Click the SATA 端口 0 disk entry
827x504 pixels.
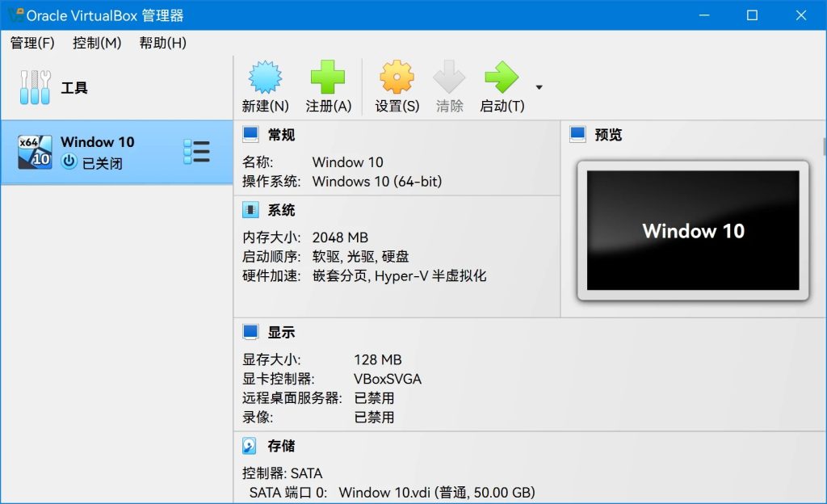(363, 493)
